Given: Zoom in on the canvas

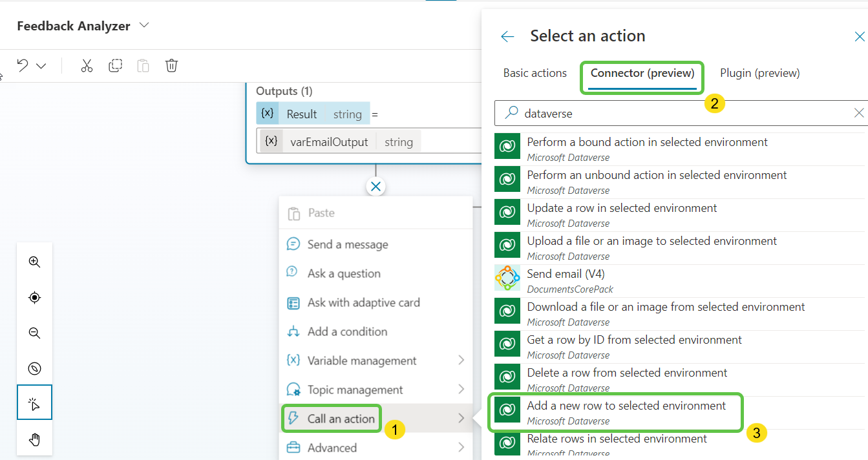Looking at the screenshot, I should click(x=35, y=262).
